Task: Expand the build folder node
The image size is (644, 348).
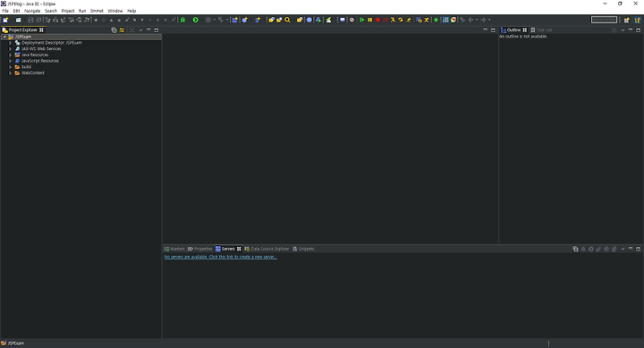Action: [x=10, y=66]
